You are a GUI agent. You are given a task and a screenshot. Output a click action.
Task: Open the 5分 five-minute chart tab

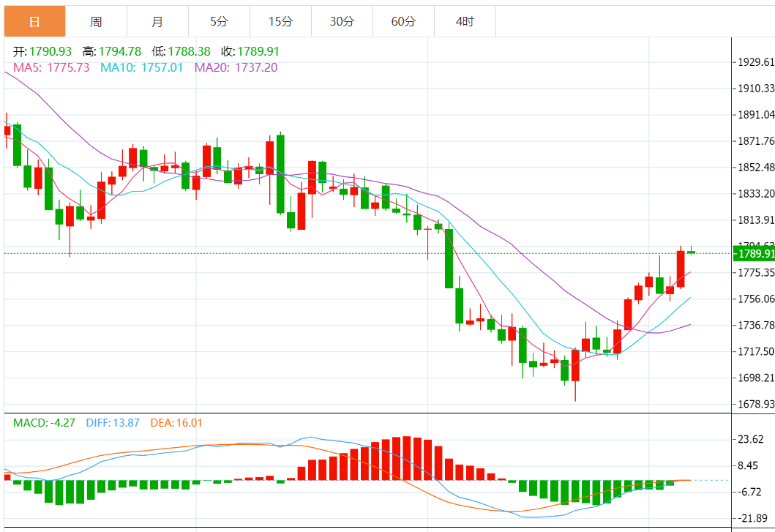point(219,21)
